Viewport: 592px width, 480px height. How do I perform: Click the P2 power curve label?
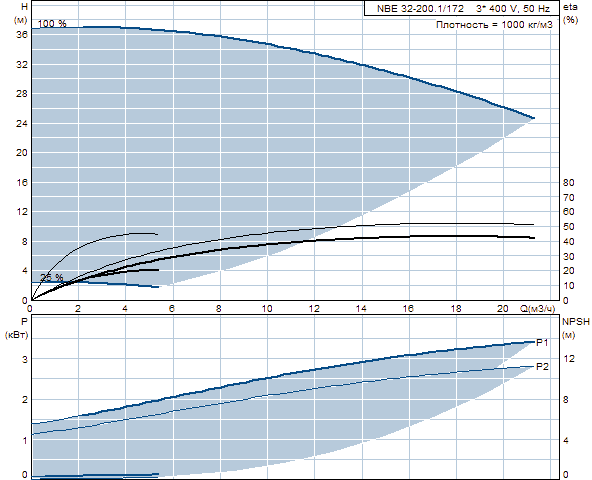tap(542, 366)
